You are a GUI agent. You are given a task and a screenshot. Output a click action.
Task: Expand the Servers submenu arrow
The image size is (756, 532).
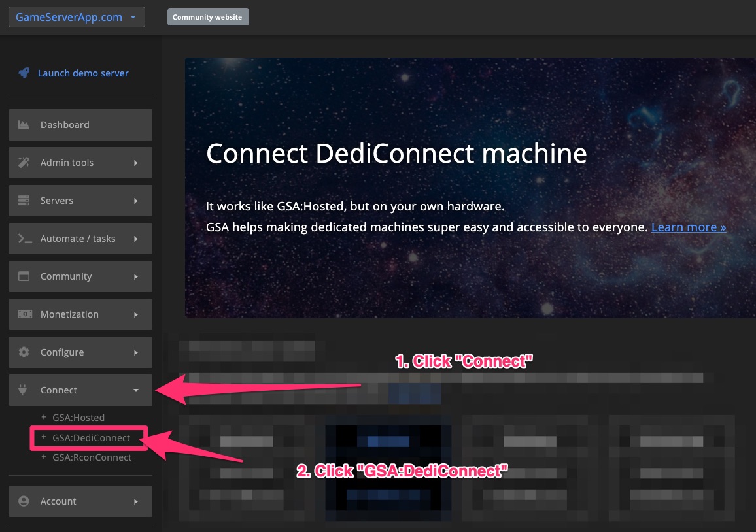pos(136,201)
